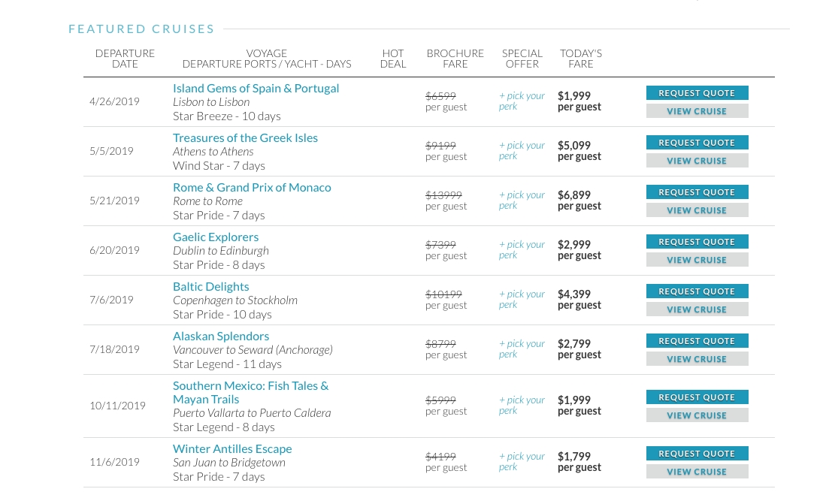Request quote for Treasures of the Greek Isles

pyautogui.click(x=697, y=143)
